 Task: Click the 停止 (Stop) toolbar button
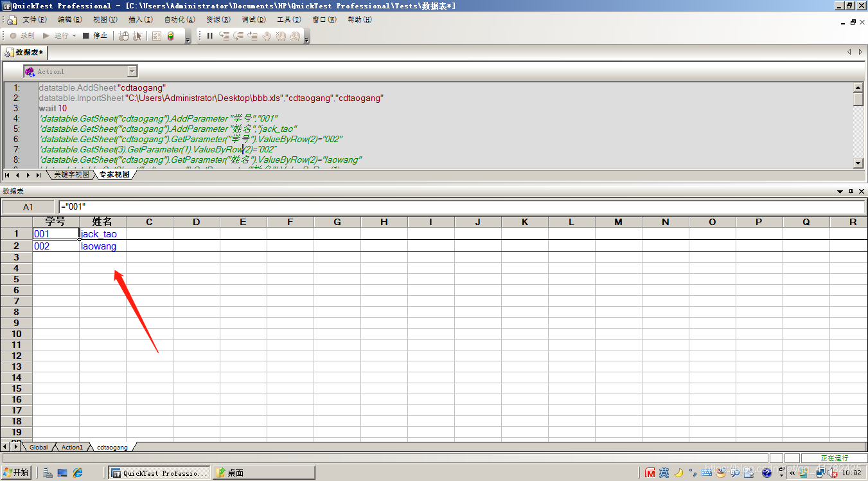95,35
